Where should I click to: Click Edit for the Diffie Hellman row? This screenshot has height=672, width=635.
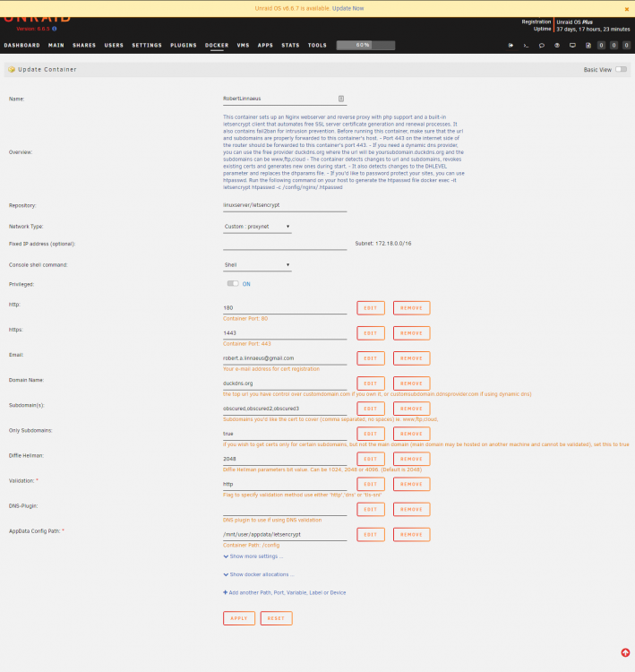(371, 459)
